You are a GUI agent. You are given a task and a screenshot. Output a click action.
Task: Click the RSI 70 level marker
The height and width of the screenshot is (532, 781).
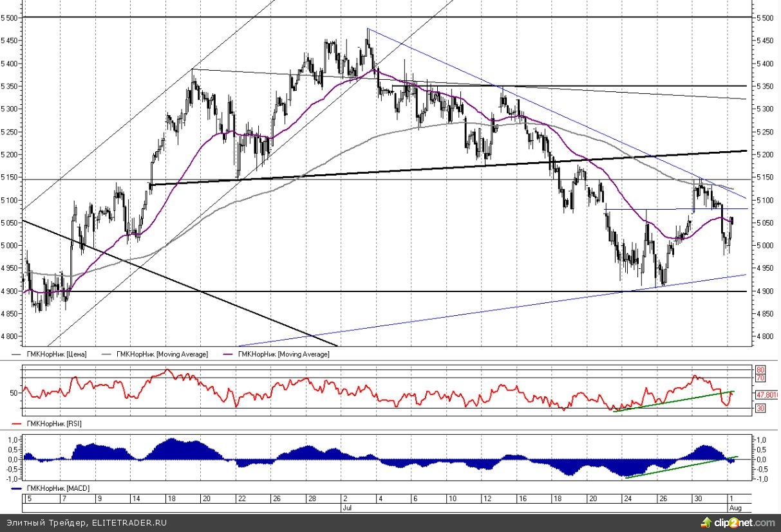(760, 378)
